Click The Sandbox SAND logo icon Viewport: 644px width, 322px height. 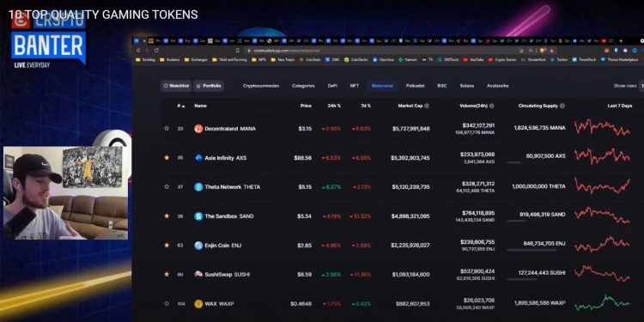pos(198,216)
